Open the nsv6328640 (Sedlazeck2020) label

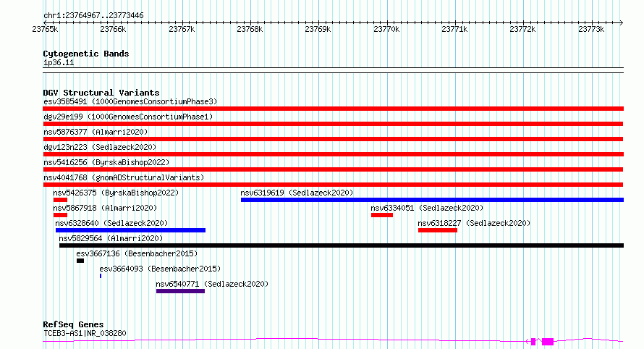point(111,223)
